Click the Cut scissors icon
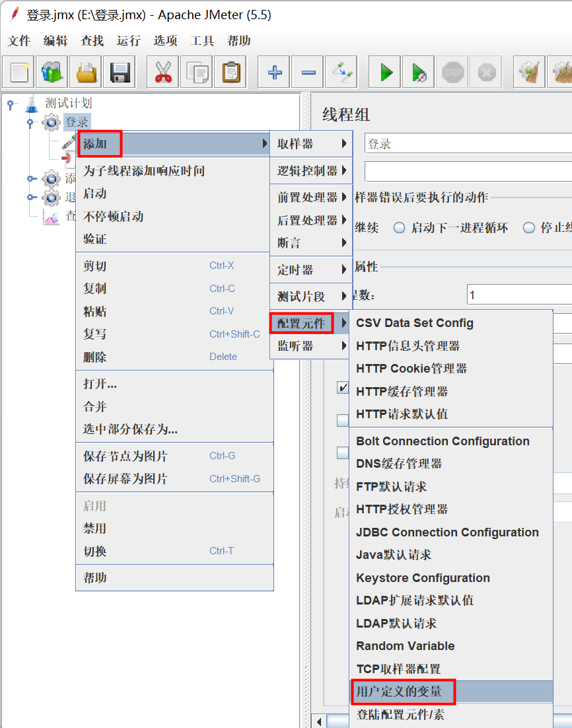 [x=163, y=72]
